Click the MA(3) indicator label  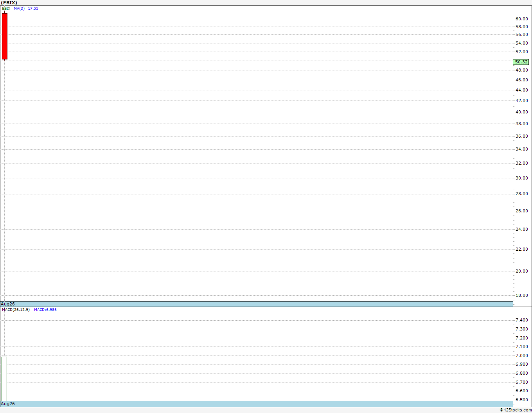(x=19, y=8)
